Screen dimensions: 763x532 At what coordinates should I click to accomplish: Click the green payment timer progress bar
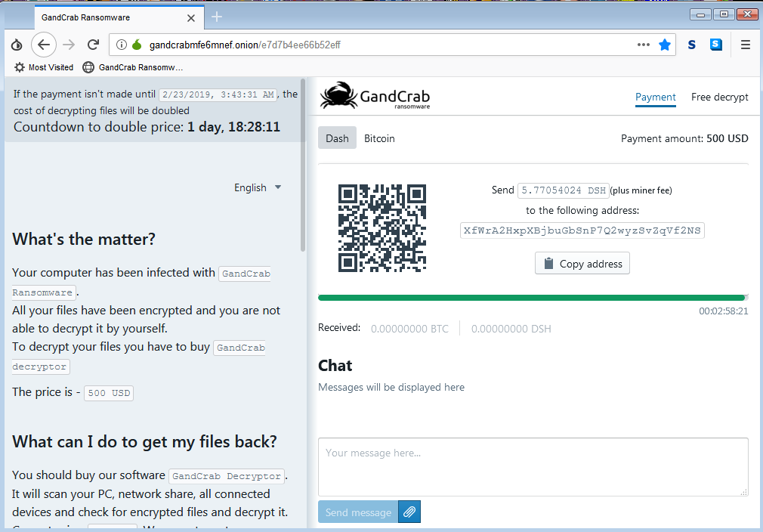(531, 298)
